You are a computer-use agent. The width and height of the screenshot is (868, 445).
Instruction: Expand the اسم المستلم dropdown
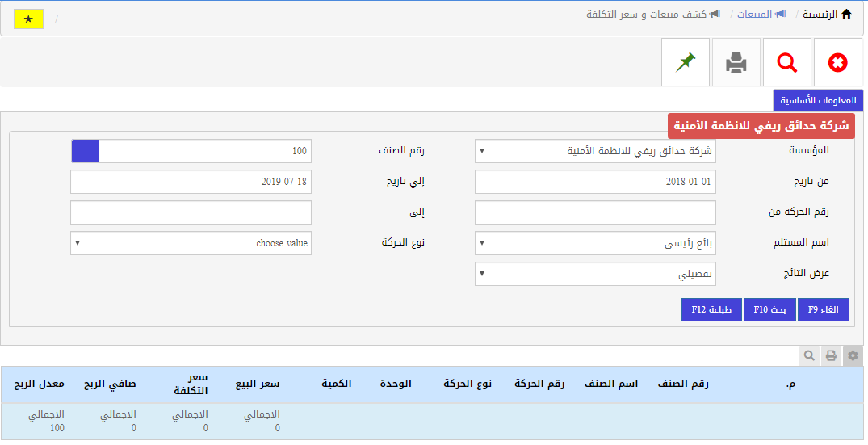pos(595,243)
